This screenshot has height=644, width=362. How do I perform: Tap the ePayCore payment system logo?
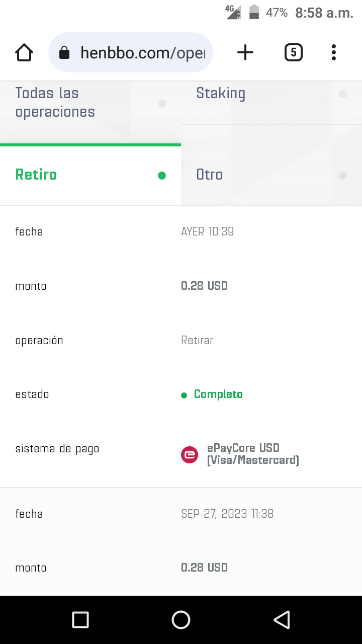pyautogui.click(x=190, y=454)
